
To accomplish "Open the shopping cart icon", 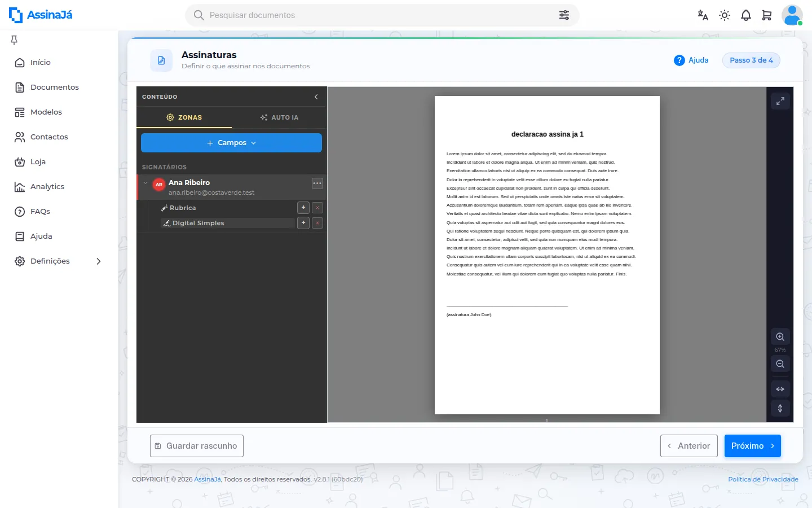I will click(767, 15).
